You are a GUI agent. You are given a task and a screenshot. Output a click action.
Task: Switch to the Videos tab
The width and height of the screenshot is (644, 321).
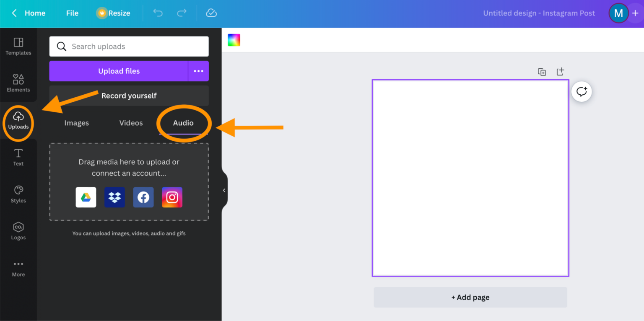(x=131, y=123)
